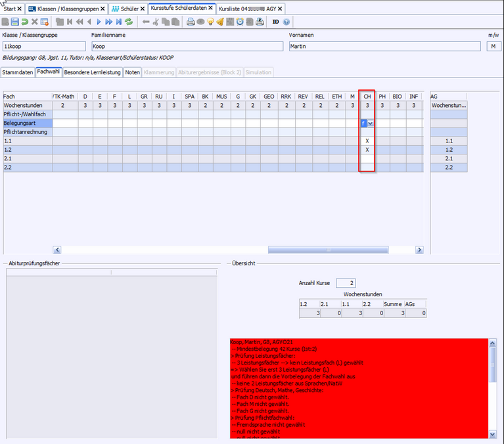Click the green refresh icon
The height and width of the screenshot is (444, 504).
[129, 22]
